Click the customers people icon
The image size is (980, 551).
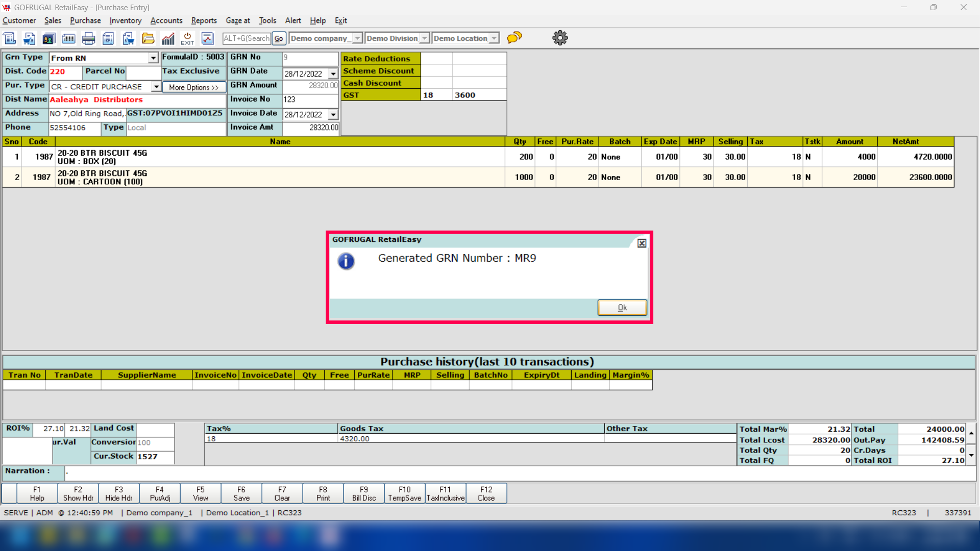[48, 38]
